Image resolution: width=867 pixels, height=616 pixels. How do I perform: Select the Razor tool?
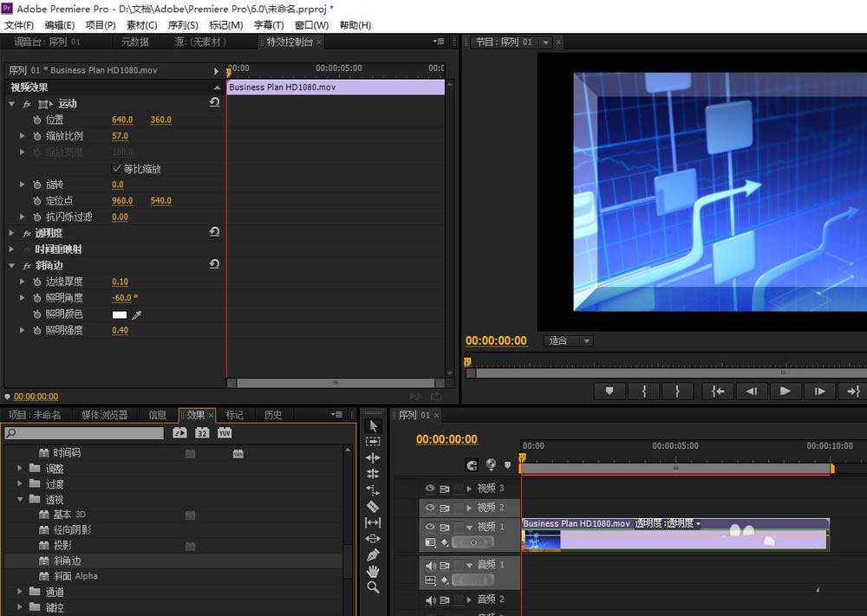tap(373, 506)
